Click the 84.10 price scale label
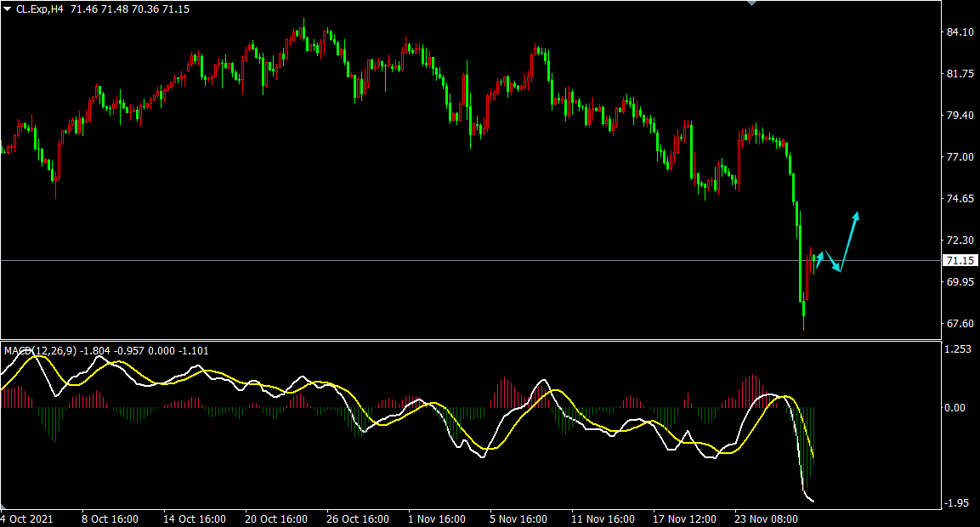Viewport: 980px width, 527px height. (x=960, y=32)
